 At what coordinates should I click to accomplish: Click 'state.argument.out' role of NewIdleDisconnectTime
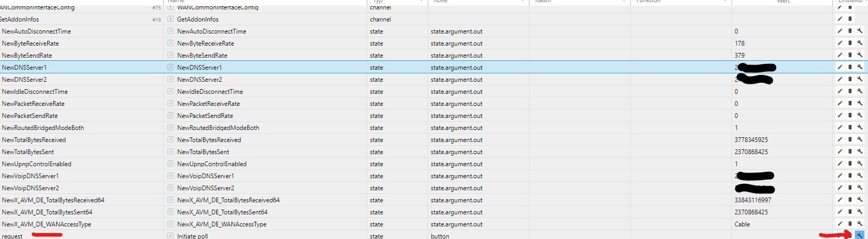tap(457, 92)
